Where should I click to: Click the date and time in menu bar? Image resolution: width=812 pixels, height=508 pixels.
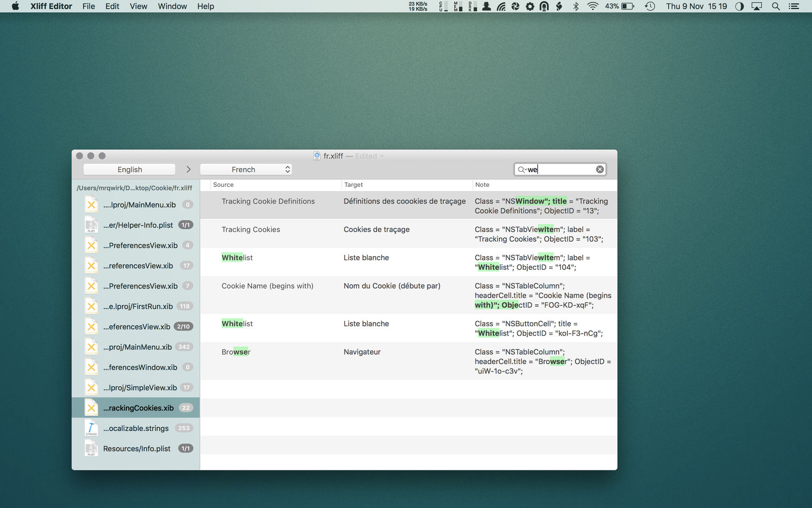(x=696, y=6)
